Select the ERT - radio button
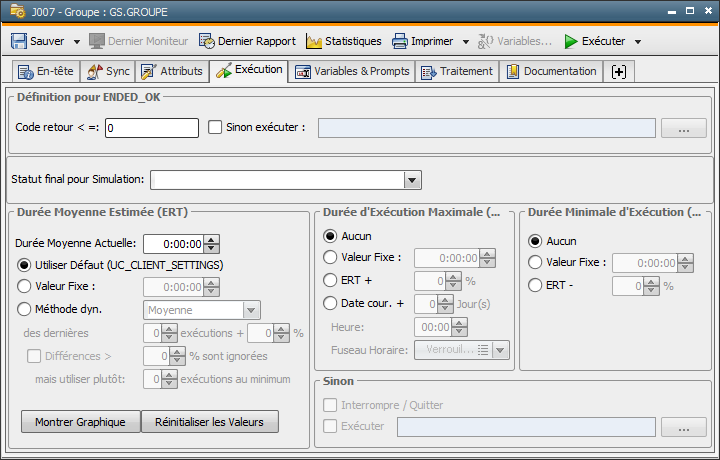The height and width of the screenshot is (460, 720). tap(535, 285)
